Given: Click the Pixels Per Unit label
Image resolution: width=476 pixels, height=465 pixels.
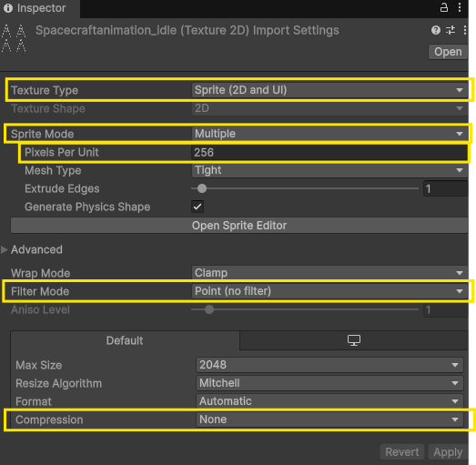Looking at the screenshot, I should 62,152.
